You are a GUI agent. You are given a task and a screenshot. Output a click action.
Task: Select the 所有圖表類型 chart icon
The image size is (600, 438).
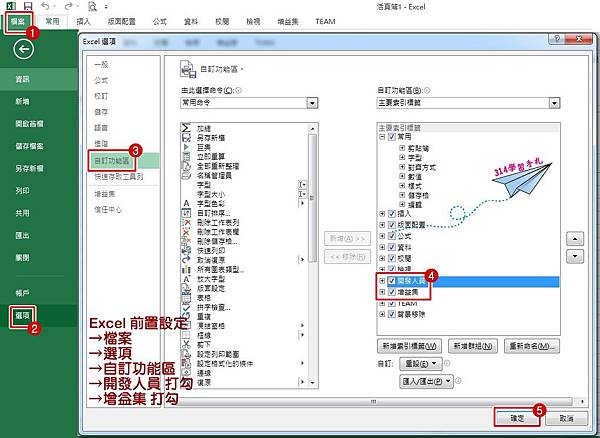coord(186,269)
